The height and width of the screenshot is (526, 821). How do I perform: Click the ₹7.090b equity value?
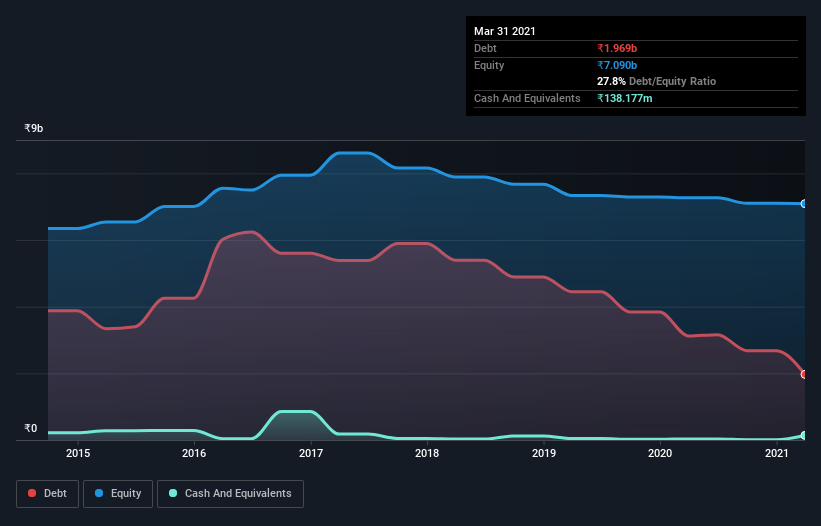click(x=617, y=65)
